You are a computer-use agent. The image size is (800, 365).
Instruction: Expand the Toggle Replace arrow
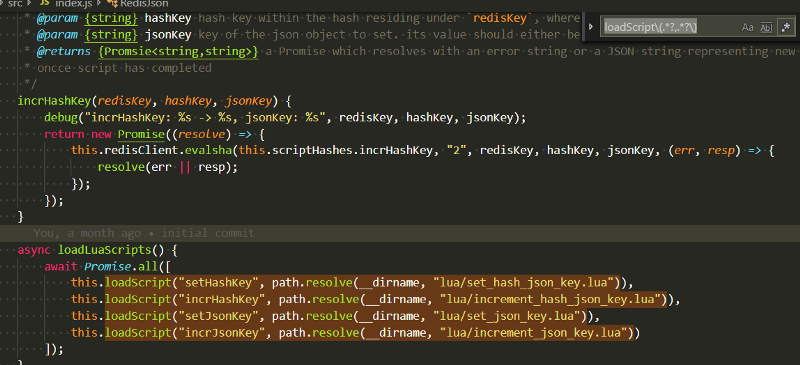coord(591,27)
